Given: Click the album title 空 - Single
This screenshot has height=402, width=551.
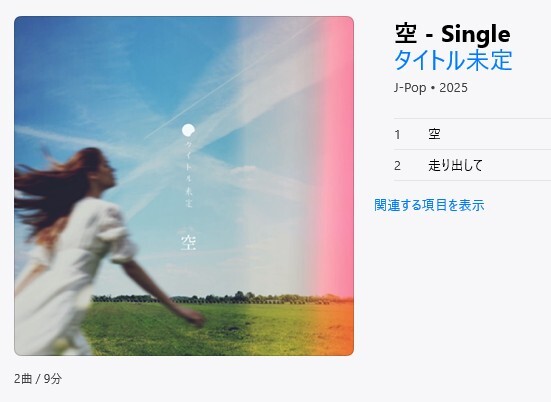Looking at the screenshot, I should 452,34.
